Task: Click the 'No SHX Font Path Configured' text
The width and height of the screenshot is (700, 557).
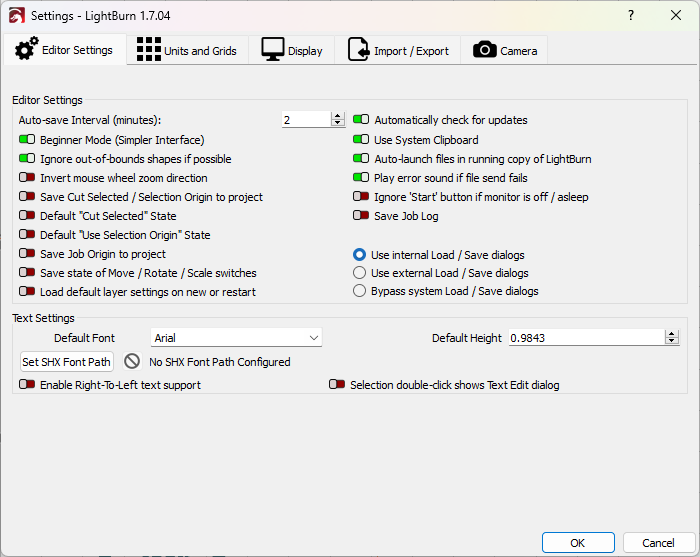Action: pos(220,362)
